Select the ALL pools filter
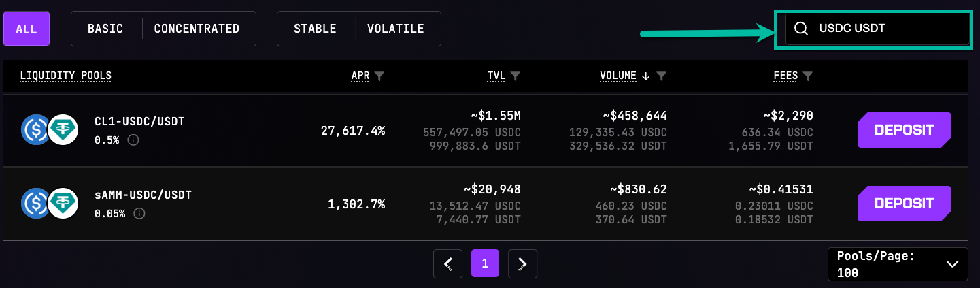 27,29
